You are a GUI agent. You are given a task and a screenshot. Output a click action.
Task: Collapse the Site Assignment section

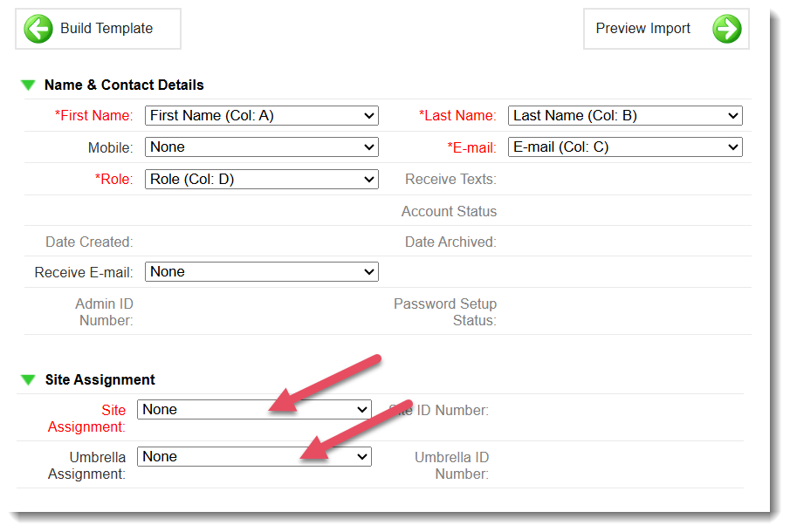[28, 379]
